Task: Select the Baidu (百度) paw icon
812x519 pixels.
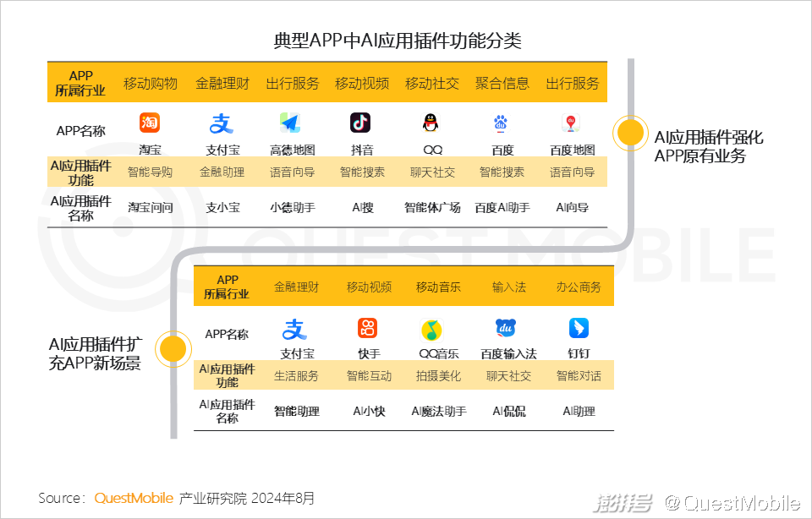Action: coord(502,124)
